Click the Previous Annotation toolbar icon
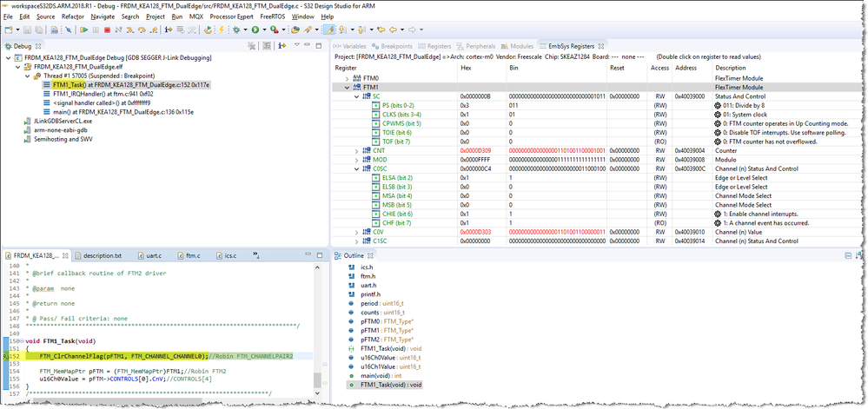868x409 pixels. 361,30
